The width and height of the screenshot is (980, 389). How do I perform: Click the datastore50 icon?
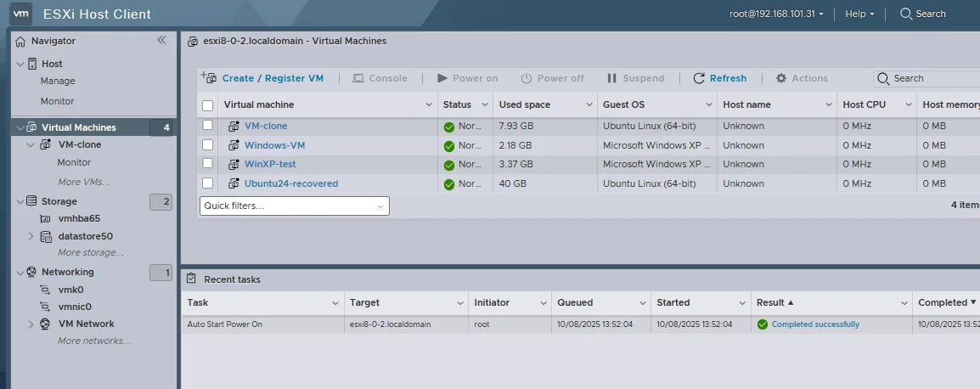point(46,236)
